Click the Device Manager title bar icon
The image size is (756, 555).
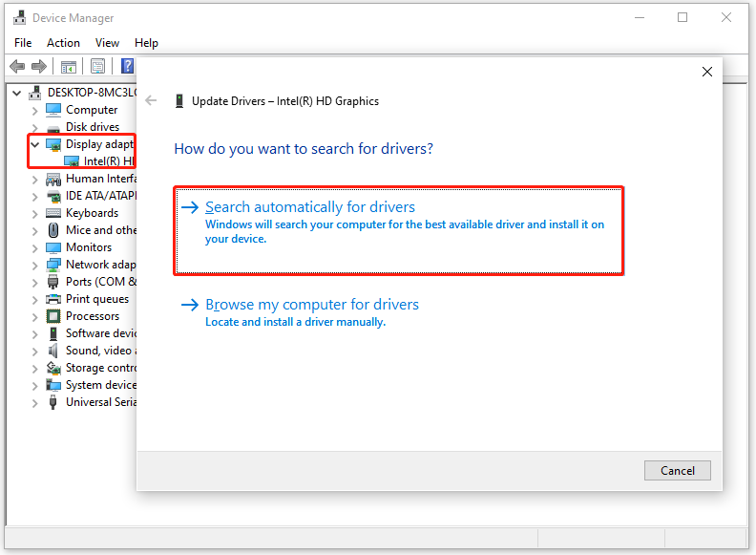20,18
